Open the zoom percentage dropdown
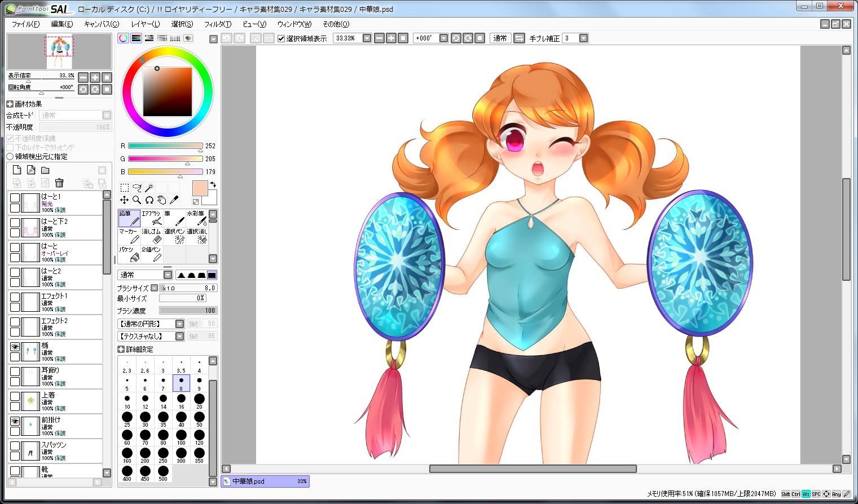Image resolution: width=858 pixels, height=504 pixels. click(x=367, y=38)
